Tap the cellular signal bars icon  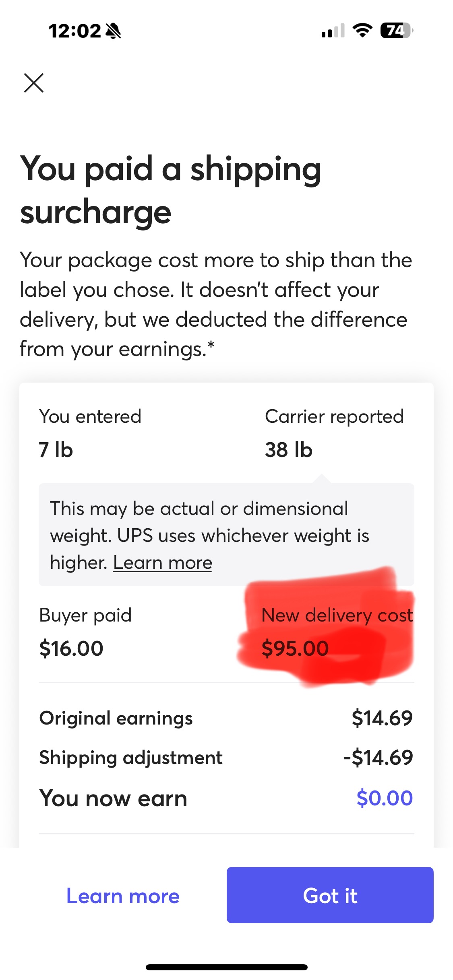(333, 31)
